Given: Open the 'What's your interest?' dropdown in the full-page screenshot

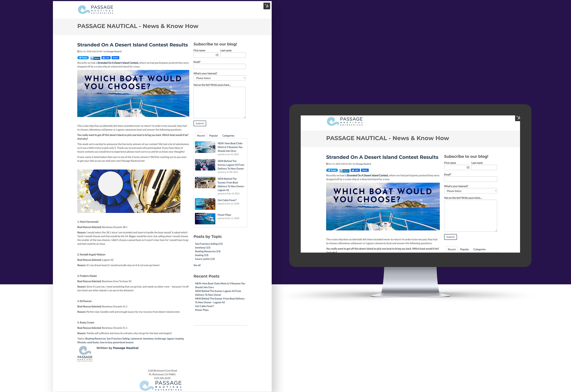Looking at the screenshot, I should (219, 78).
